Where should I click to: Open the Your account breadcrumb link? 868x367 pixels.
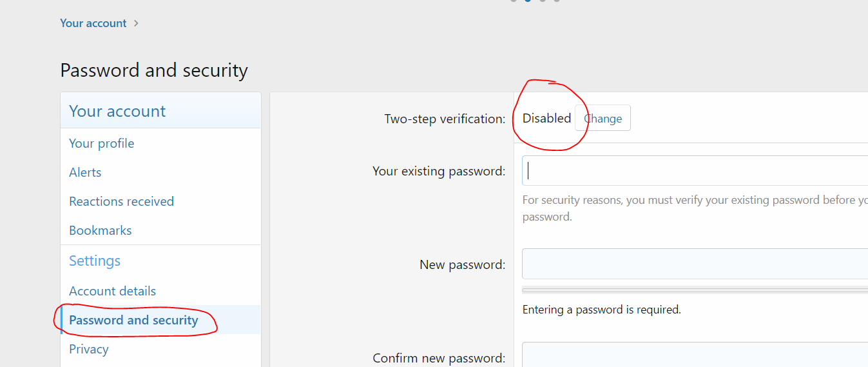93,23
